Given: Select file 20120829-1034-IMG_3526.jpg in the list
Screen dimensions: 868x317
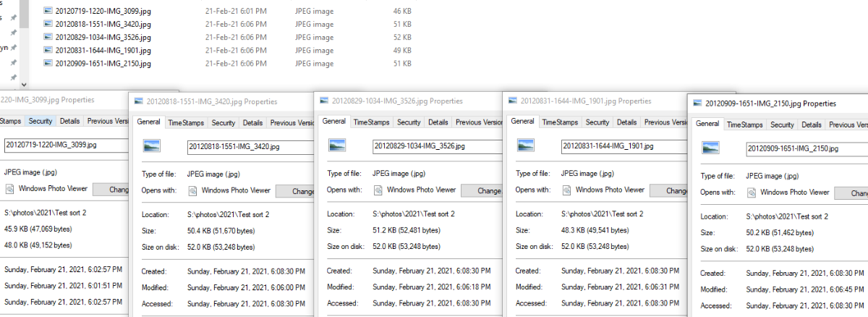Looking at the screenshot, I should point(103,37).
